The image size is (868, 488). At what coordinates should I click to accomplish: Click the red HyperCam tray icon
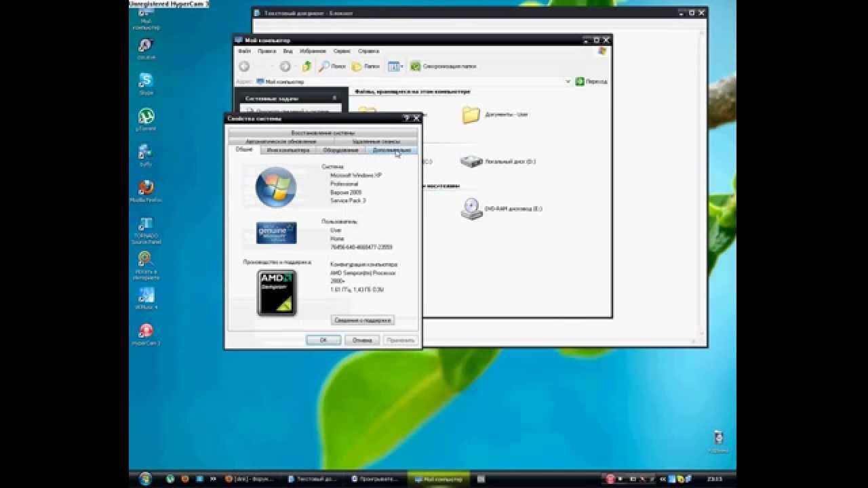pos(610,479)
